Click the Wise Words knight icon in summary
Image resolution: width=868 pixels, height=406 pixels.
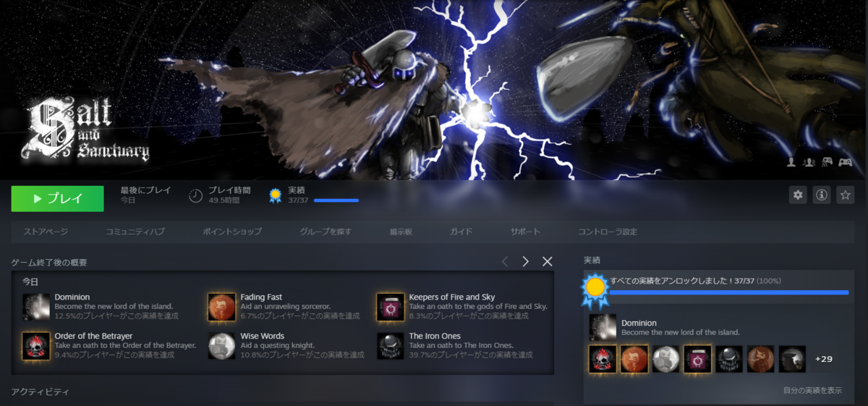pos(221,346)
